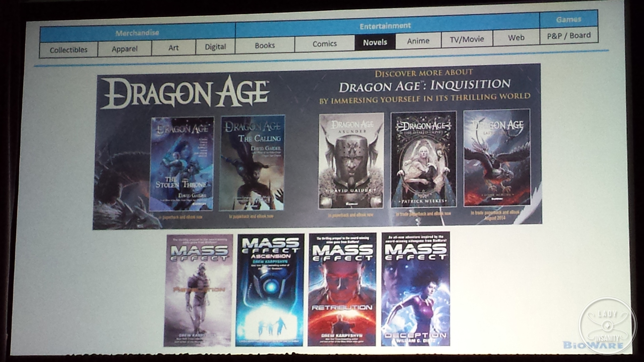Select The Stolen Throne book cover

click(181, 164)
